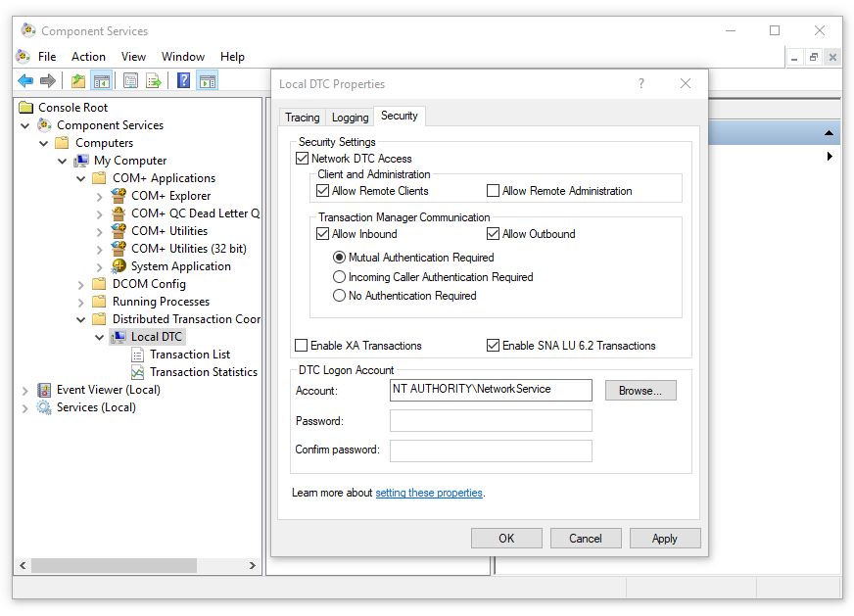Click the tree pane horizontal scrollbar
This screenshot has height=616, width=854.
pos(113,566)
